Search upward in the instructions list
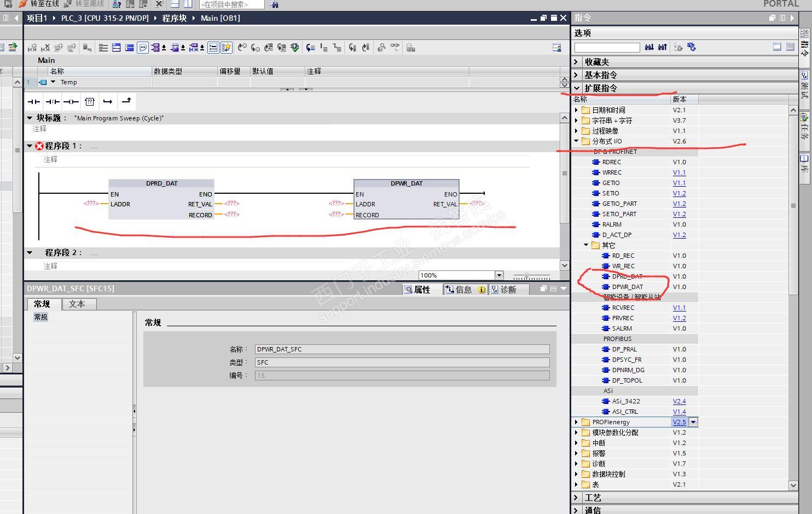Screen dimensions: 812x514 (x=662, y=47)
